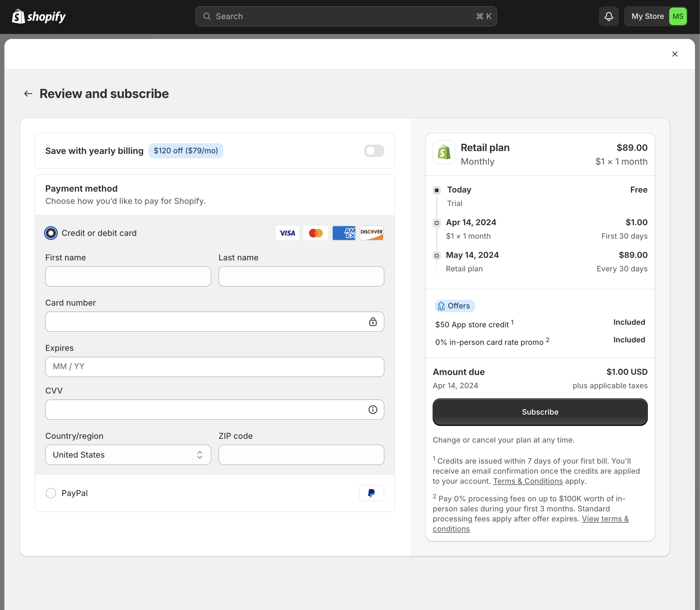Click the back arrow beside Review and subscribe
Image resolution: width=700 pixels, height=610 pixels.
pos(28,93)
